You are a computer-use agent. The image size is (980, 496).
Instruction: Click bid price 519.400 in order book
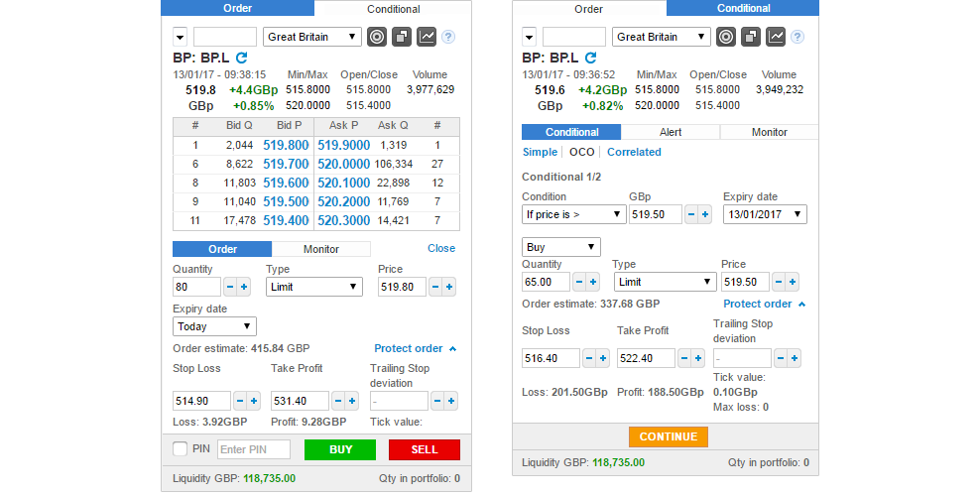click(x=286, y=220)
